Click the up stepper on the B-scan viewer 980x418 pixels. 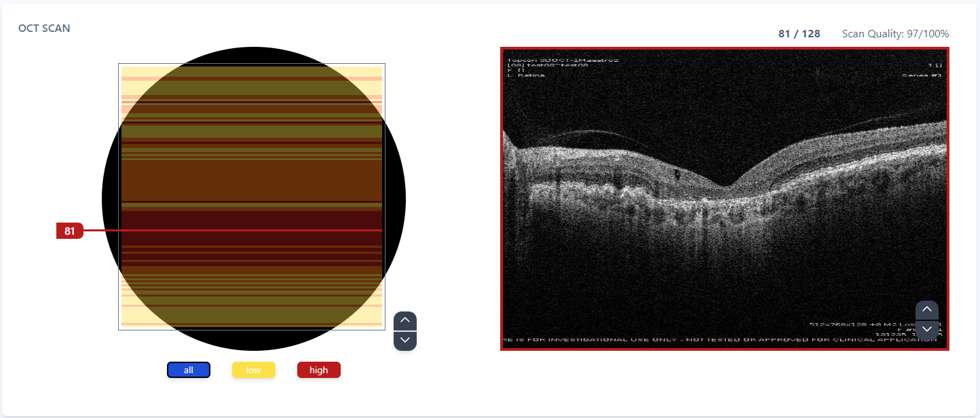[926, 309]
